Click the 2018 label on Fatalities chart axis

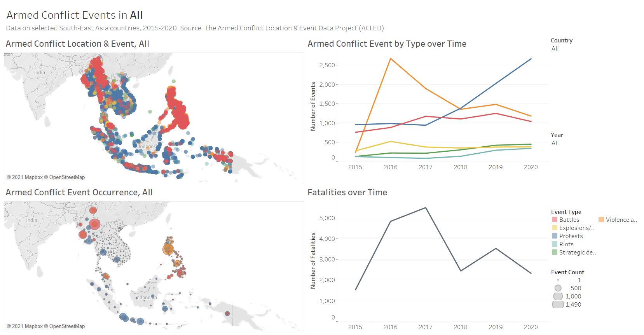tap(461, 327)
